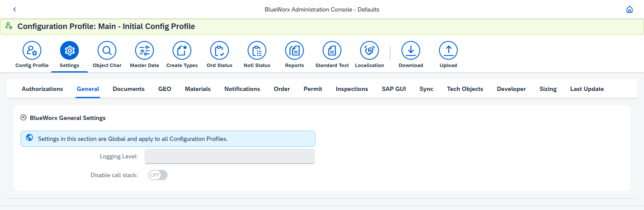Screen dimensions: 644x210
Task: Open the Object Char icon
Action: tap(107, 51)
